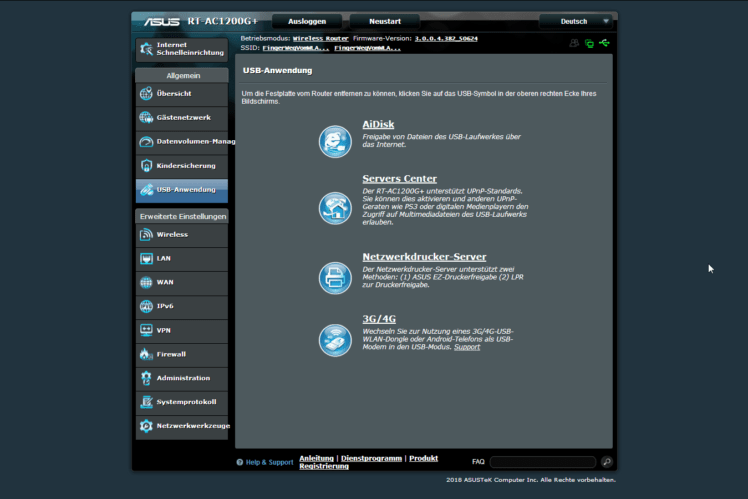Open Internet Schnelleinrichtung setup
Image resolution: width=748 pixels, height=499 pixels.
click(182, 49)
